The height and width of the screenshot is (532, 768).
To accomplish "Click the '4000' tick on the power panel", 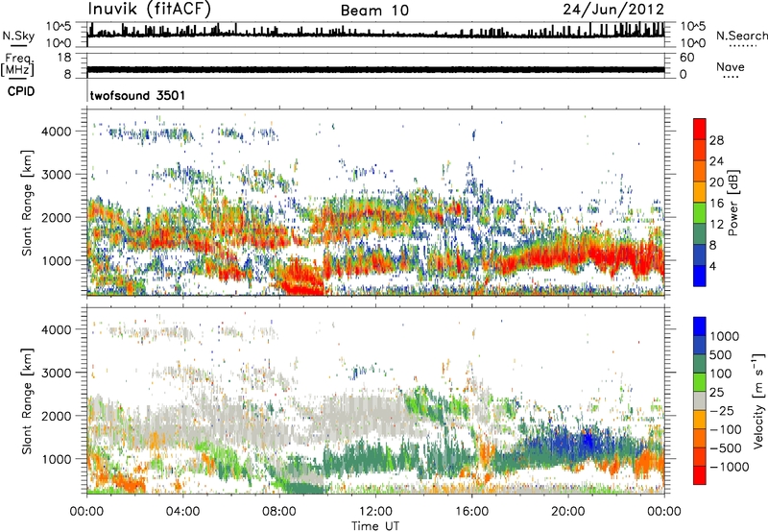I will 57,132.
